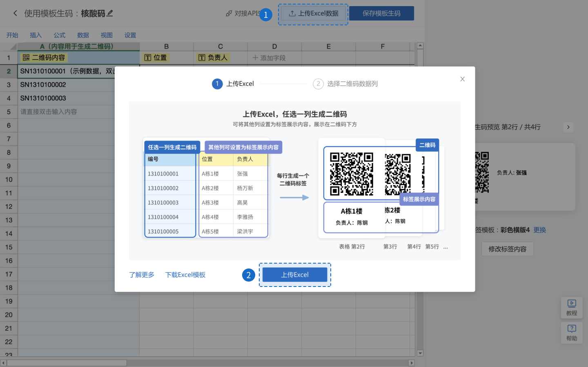The height and width of the screenshot is (367, 588).
Task: Click step 2 选择二维码数据列 in the wizard
Action: 345,84
